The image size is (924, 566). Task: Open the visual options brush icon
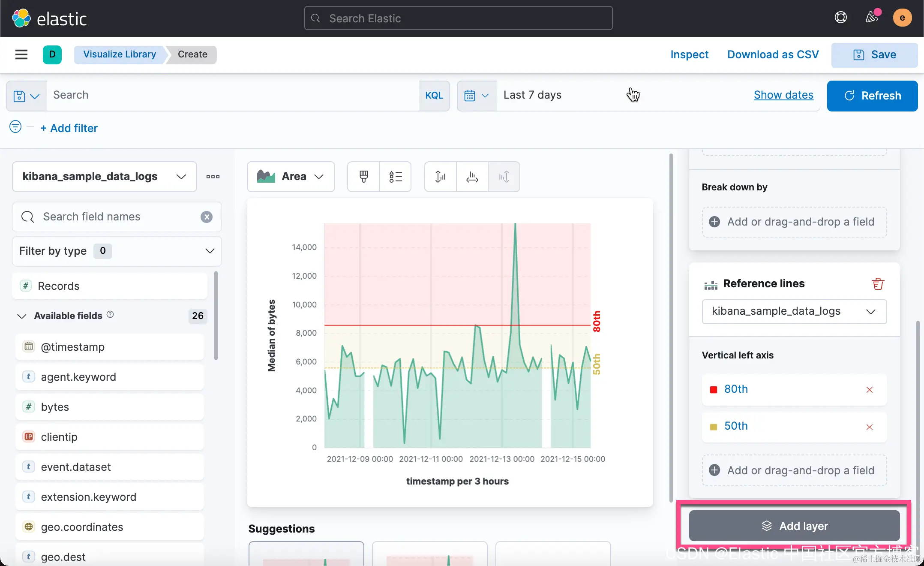click(363, 177)
